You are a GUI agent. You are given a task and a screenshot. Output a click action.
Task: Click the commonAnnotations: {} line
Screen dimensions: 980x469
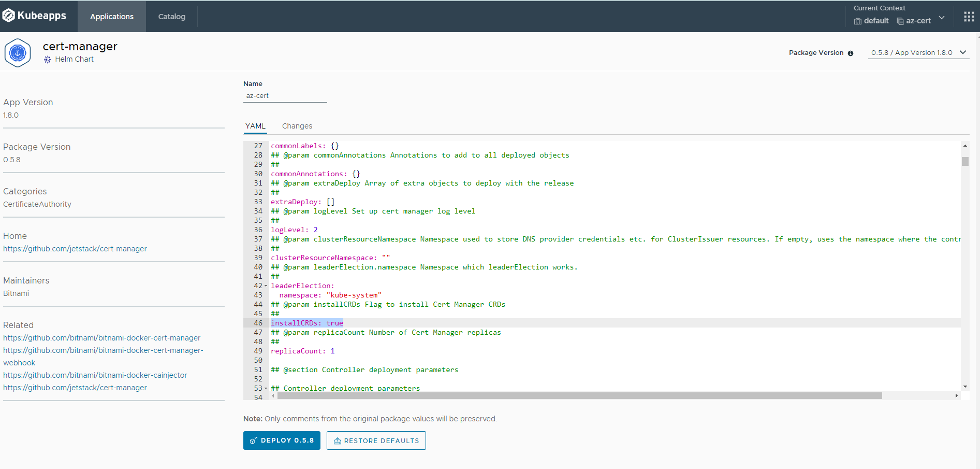tap(315, 174)
